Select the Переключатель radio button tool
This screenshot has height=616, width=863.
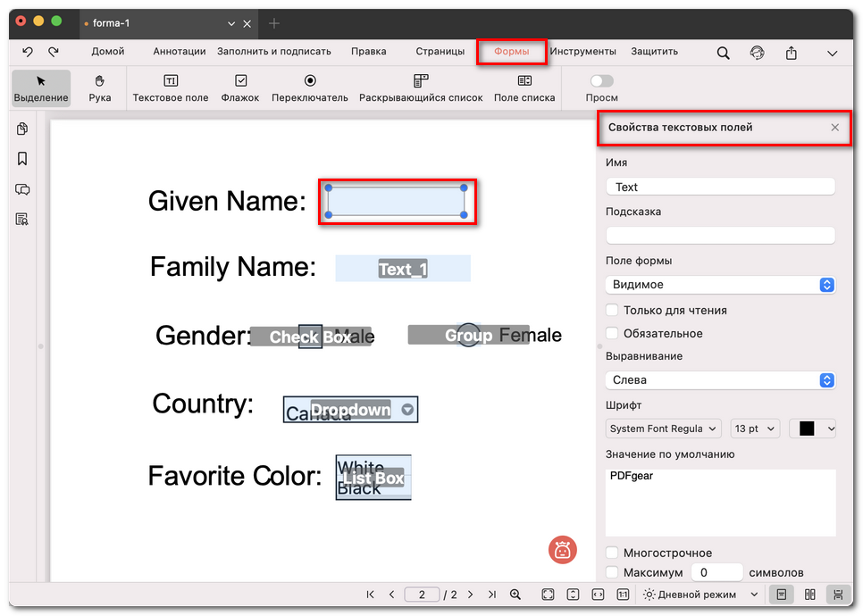[x=310, y=87]
